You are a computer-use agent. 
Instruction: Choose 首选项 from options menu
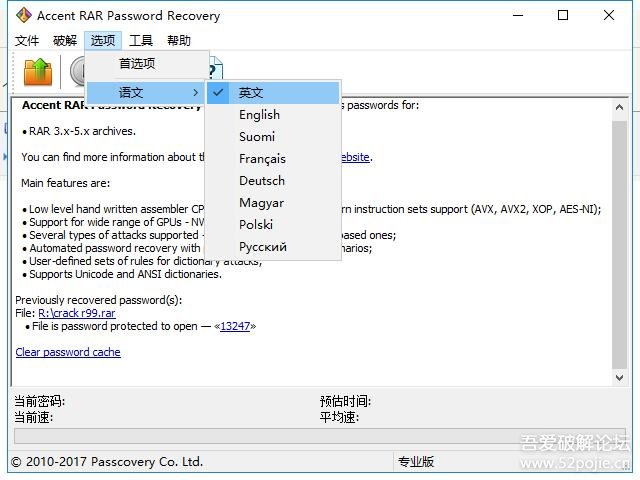pyautogui.click(x=146, y=64)
